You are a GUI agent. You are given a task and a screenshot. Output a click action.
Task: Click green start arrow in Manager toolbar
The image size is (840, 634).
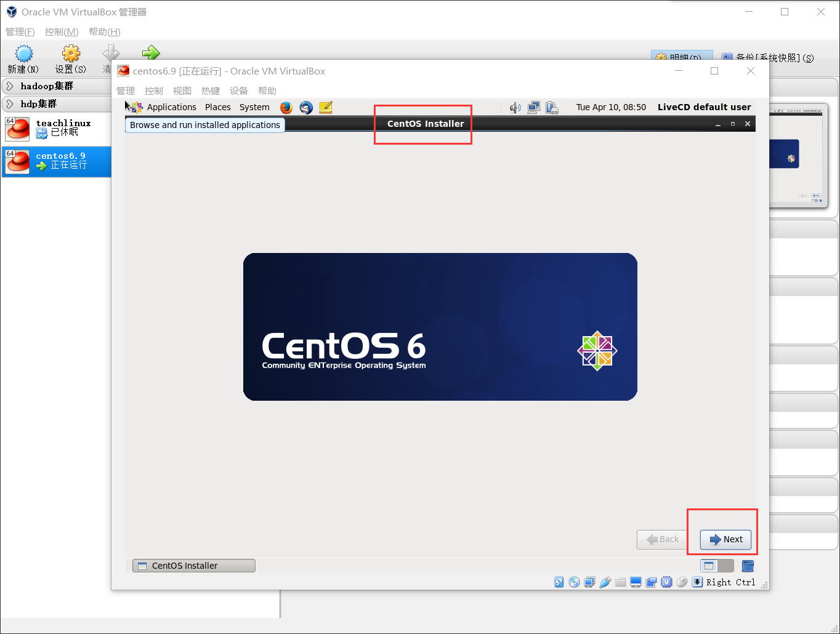pyautogui.click(x=150, y=52)
